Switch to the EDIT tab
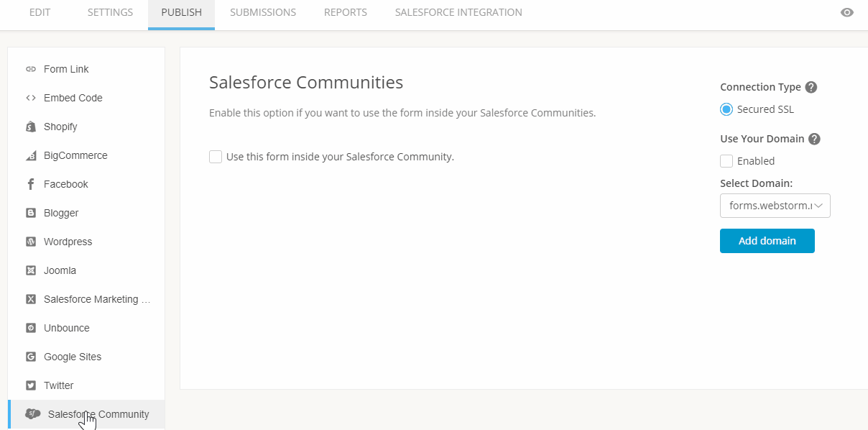Viewport: 868px width, 430px height. (40, 12)
